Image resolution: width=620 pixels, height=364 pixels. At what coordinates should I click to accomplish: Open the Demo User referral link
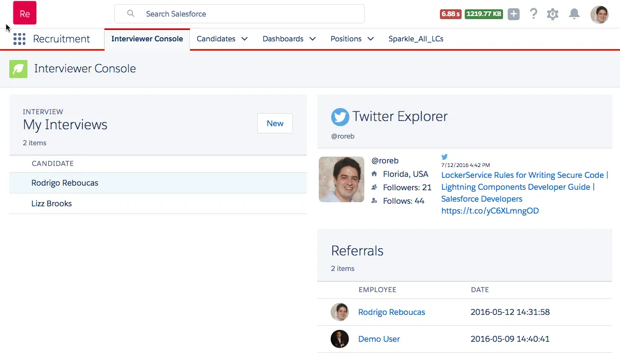tap(379, 339)
